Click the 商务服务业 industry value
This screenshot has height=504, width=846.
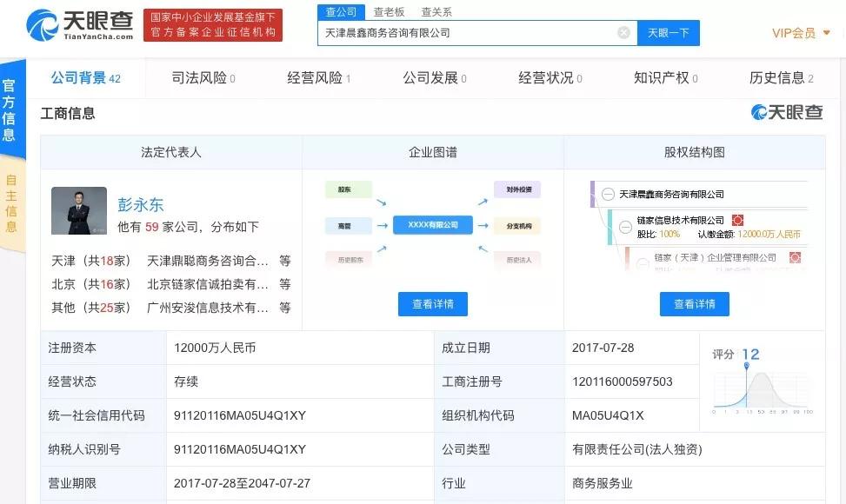[x=603, y=483]
